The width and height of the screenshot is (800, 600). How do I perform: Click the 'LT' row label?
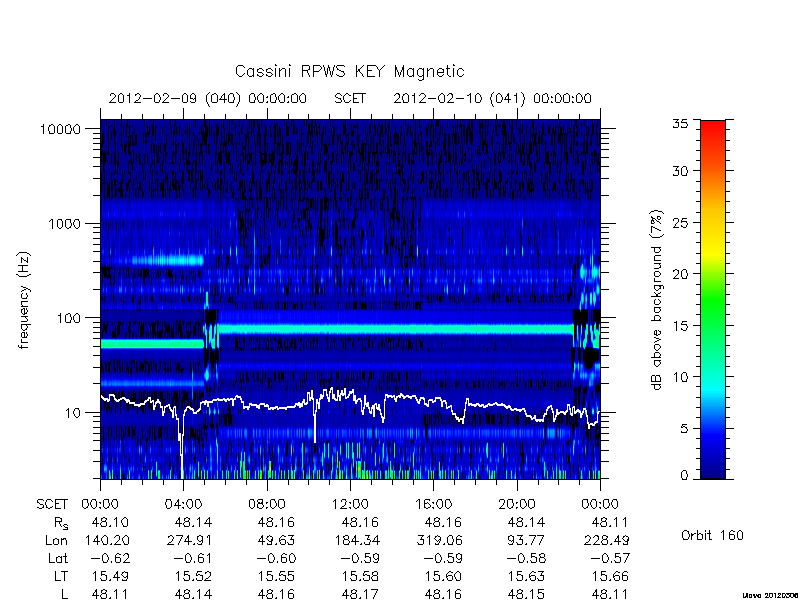click(x=61, y=576)
